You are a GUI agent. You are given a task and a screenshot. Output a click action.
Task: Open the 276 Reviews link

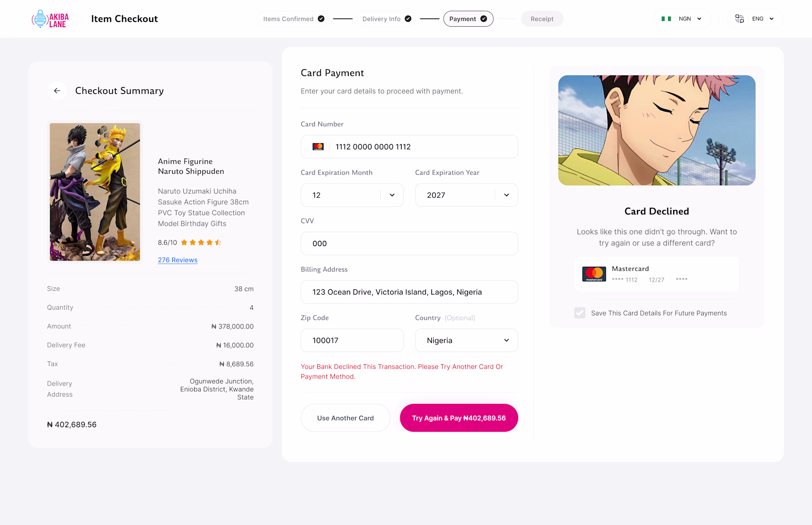click(x=177, y=260)
